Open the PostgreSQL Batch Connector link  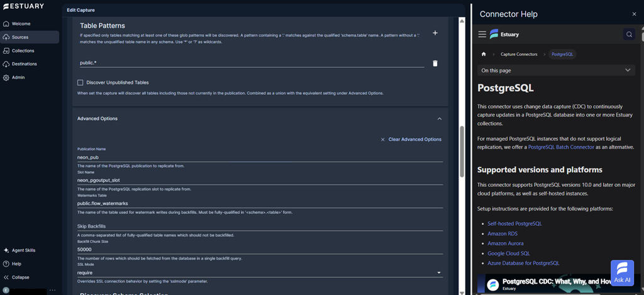coord(561,147)
